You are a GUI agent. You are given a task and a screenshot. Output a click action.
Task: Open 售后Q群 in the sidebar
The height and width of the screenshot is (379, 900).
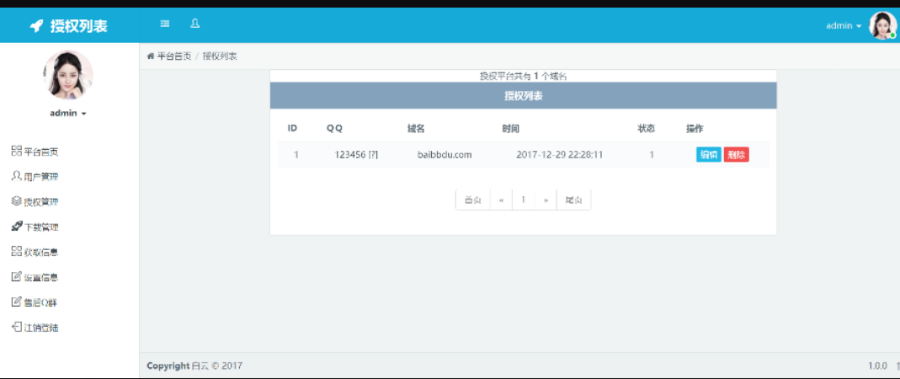click(41, 303)
